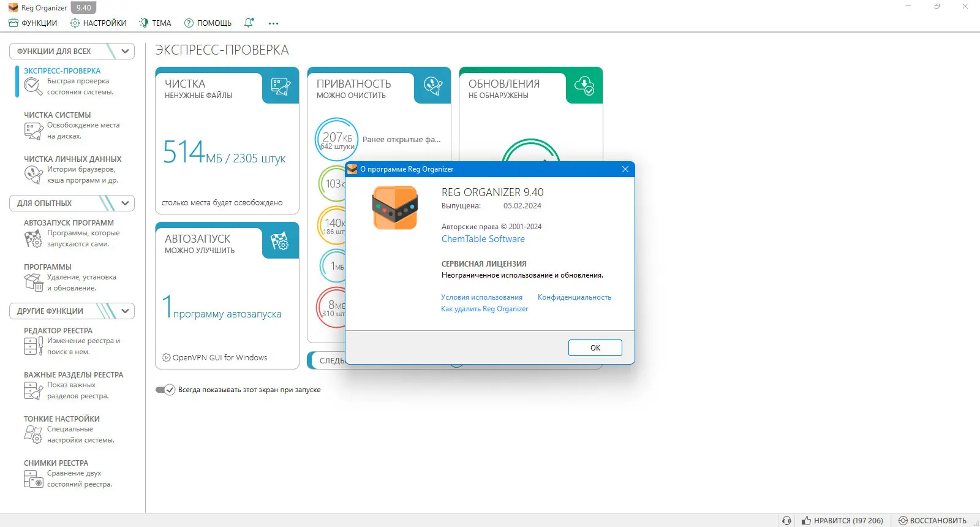Image resolution: width=980 pixels, height=527 pixels.
Task: Select the Экспресс-проверка magnifier icon
Action: (33, 86)
